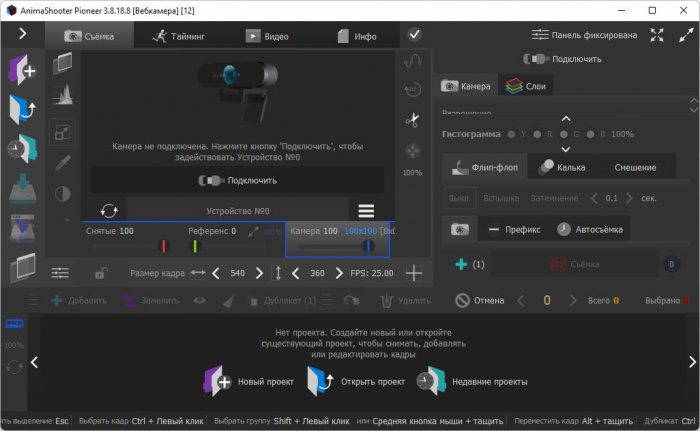Click the rotate 90 degrees icon
This screenshot has width=700, height=431.
412,89
